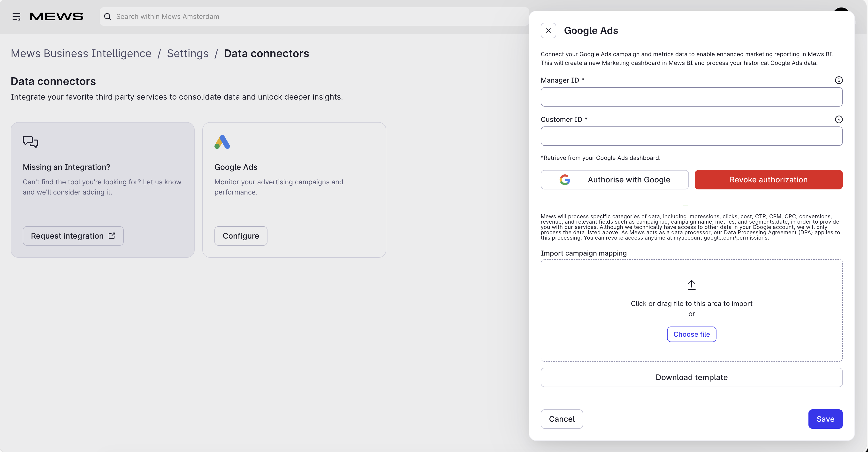This screenshot has height=452, width=868.
Task: Choose file for campaign mapping
Action: (x=692, y=334)
